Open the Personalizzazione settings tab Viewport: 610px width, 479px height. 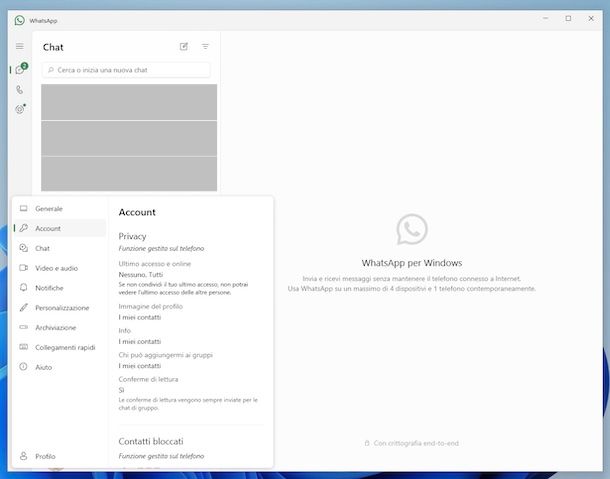coord(60,308)
